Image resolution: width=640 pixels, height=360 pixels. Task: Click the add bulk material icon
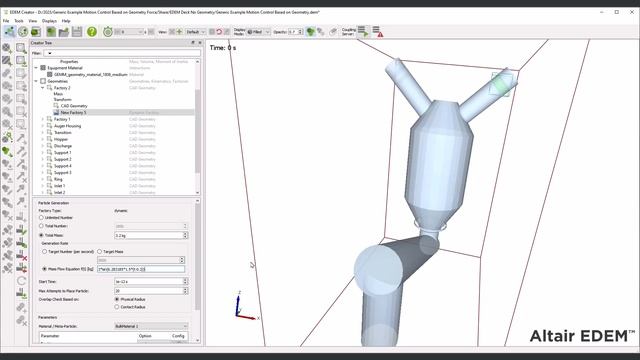click(7, 48)
